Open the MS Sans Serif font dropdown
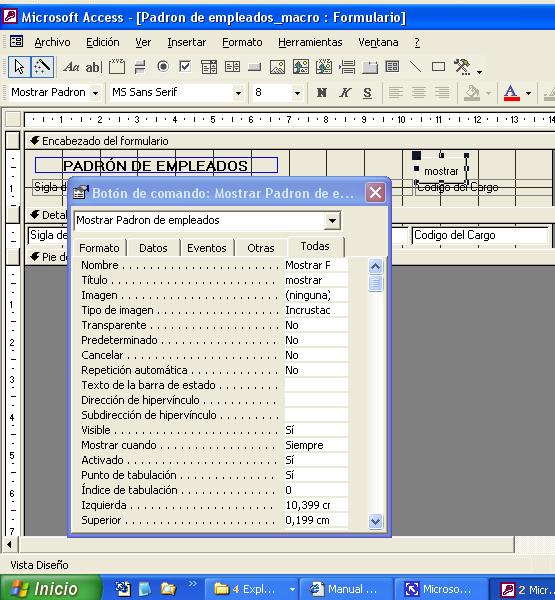Image resolution: width=555 pixels, height=600 pixels. tap(238, 93)
